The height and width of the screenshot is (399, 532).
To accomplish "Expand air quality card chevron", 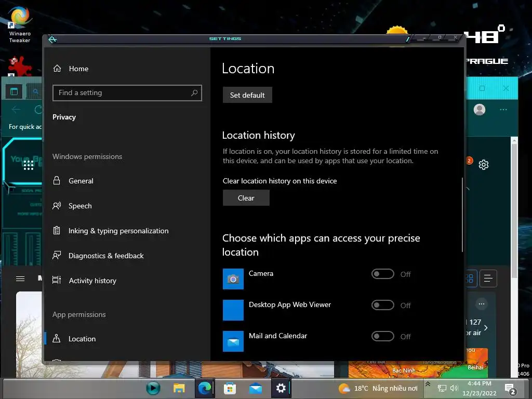I will pos(486,327).
